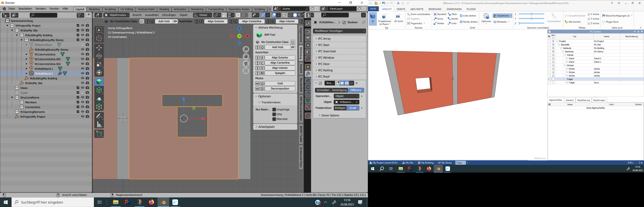Toggle camera view in viewport
The height and width of the screenshot is (207, 644).
(x=246, y=63)
